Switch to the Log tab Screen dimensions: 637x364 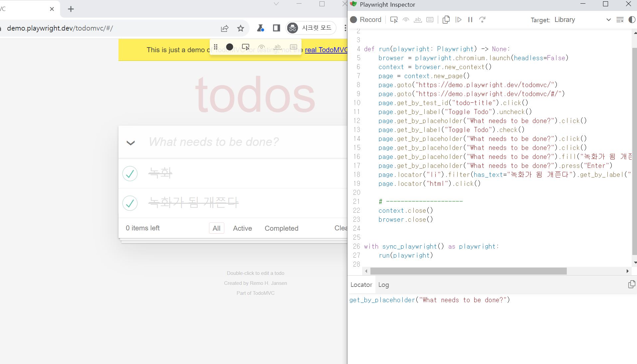pos(383,285)
